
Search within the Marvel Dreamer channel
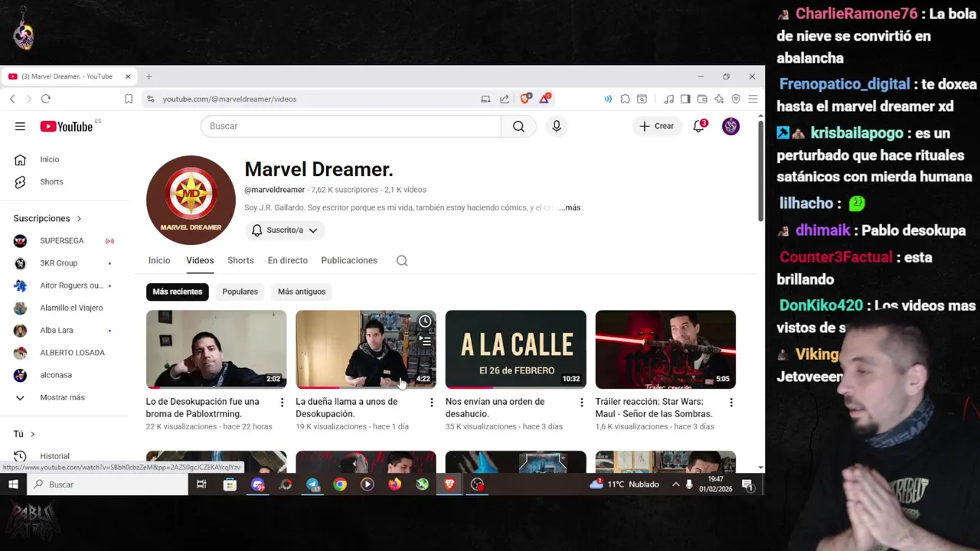click(402, 261)
